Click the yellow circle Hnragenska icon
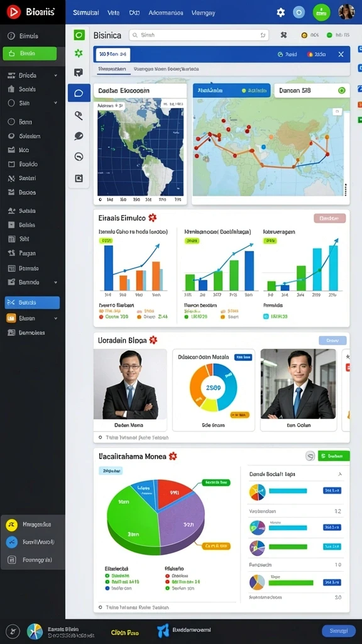 coord(11,525)
